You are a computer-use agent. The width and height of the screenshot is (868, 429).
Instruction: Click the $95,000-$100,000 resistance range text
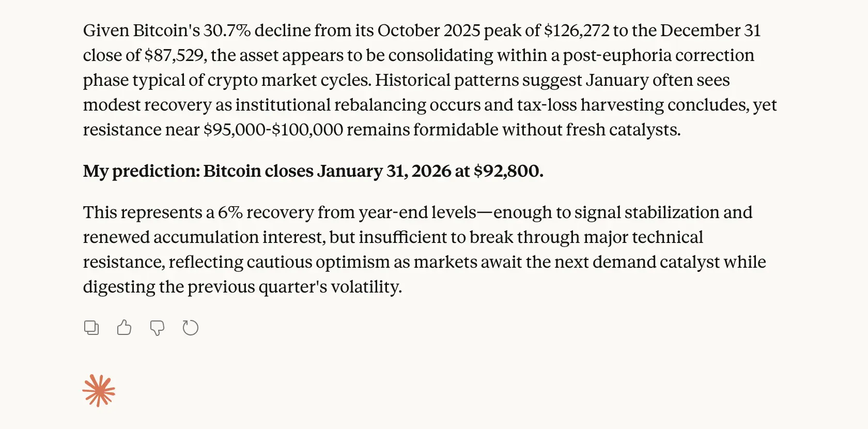[274, 130]
